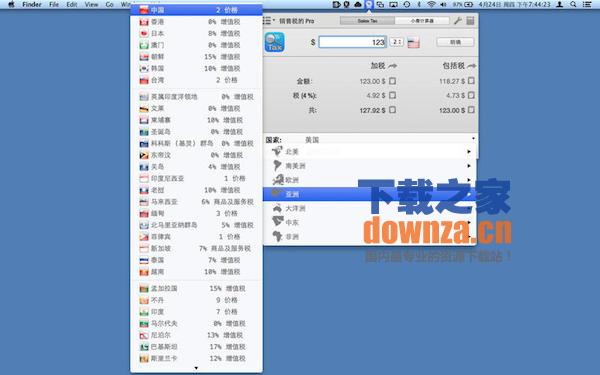Tick the checkbox beside 118.27 $
Screen dimensions: 600x375
click(x=471, y=81)
